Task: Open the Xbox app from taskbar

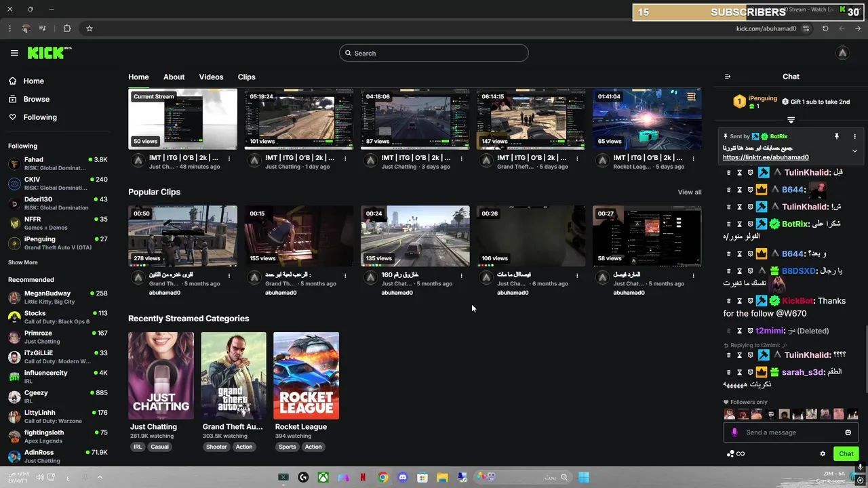Action: (323, 477)
